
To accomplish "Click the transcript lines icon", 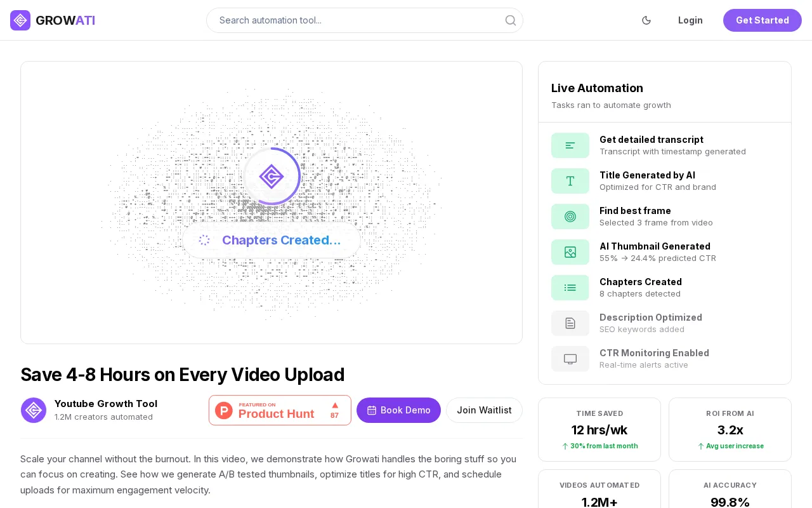I will point(570,145).
